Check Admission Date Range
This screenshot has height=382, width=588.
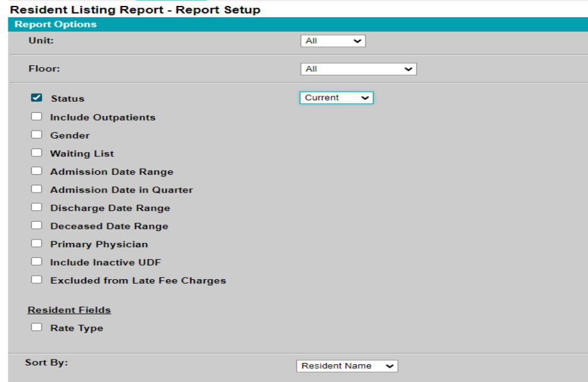point(37,171)
